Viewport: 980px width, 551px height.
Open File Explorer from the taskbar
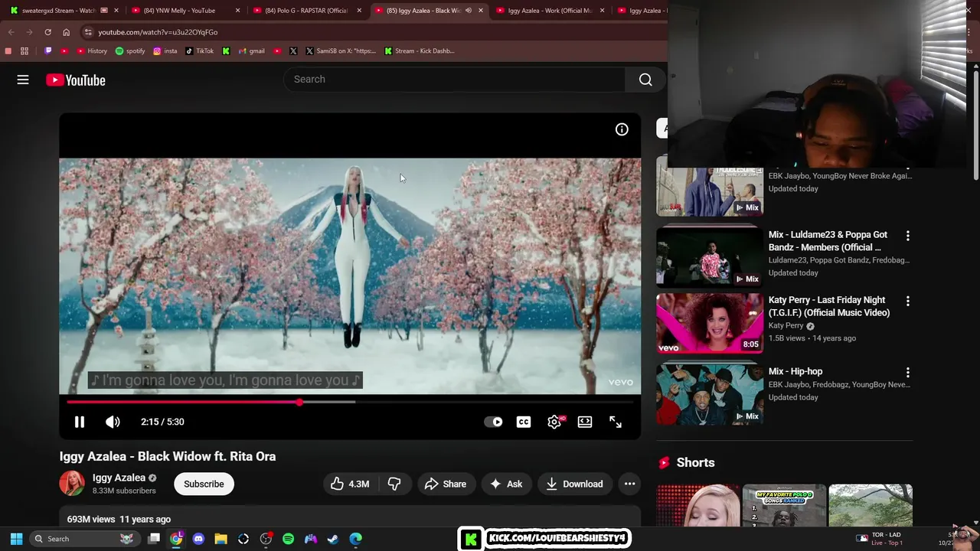(x=220, y=539)
